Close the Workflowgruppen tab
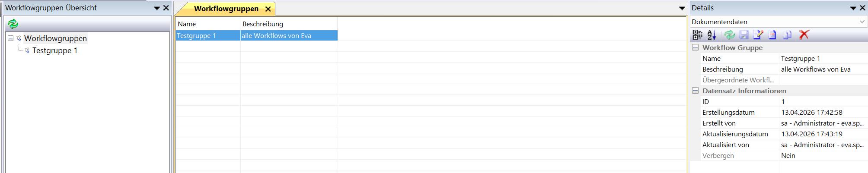 (268, 9)
